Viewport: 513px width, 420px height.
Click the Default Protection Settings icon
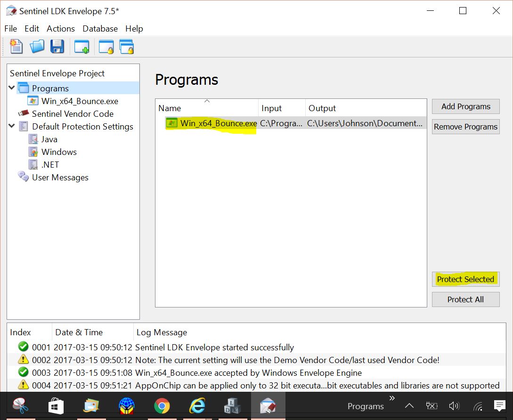pyautogui.click(x=24, y=126)
